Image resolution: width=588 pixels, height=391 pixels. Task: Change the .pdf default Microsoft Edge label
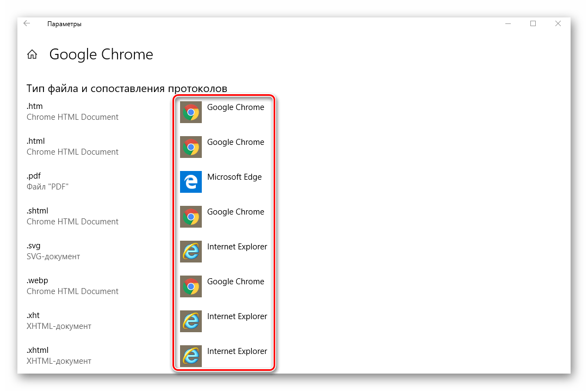click(x=234, y=177)
